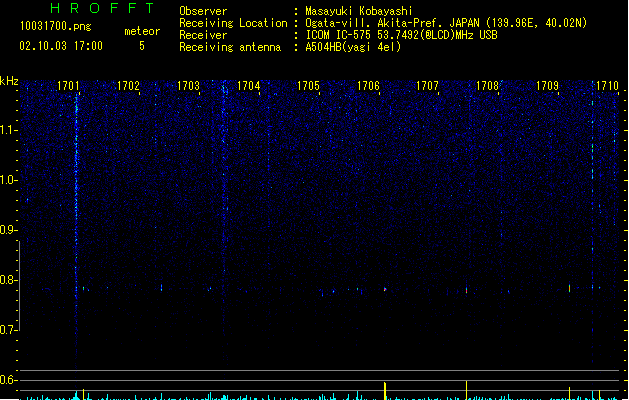Click the 1705 time marker label
Viewport: 629px width, 400px height.
(x=308, y=86)
